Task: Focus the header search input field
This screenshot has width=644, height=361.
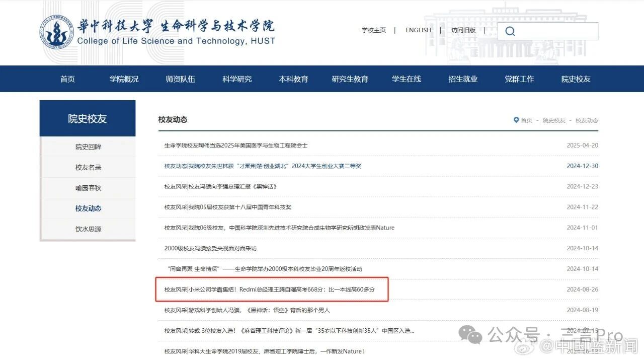Action: pyautogui.click(x=548, y=31)
